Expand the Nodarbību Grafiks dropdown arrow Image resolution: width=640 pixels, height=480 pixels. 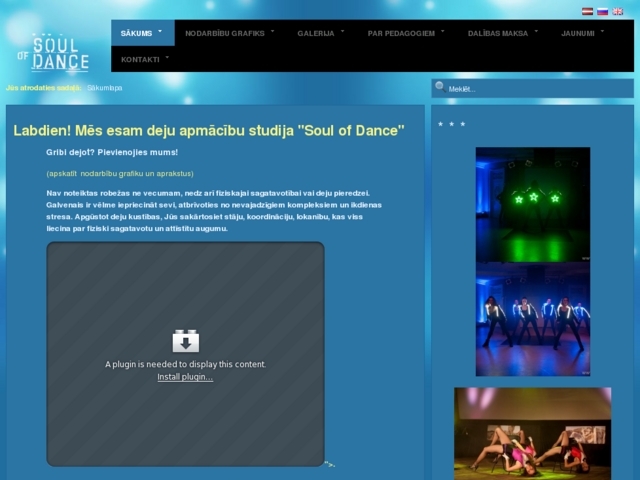point(274,31)
